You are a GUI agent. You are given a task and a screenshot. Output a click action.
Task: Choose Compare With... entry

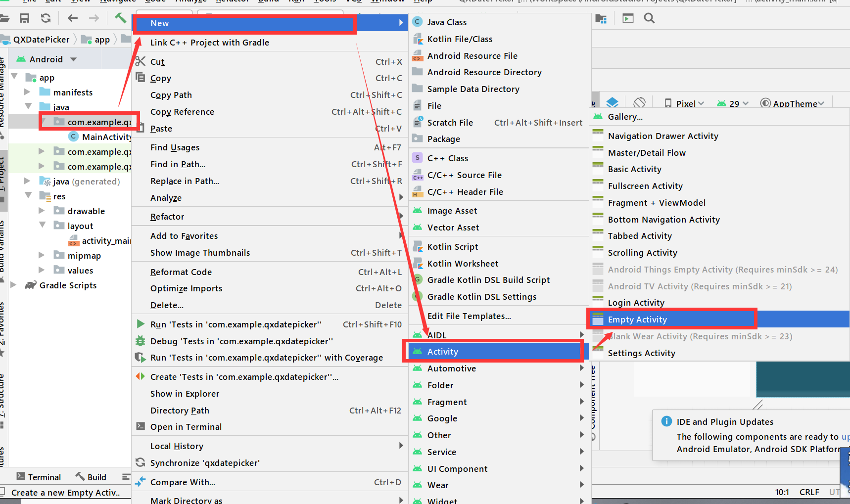270,482
